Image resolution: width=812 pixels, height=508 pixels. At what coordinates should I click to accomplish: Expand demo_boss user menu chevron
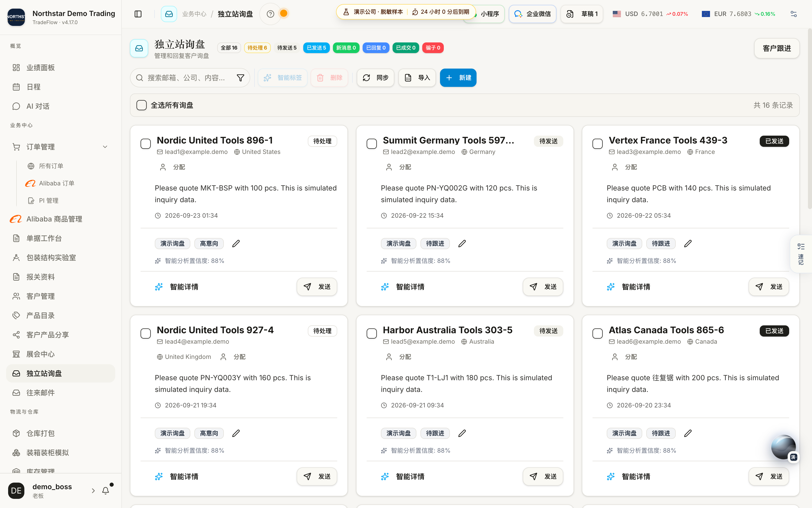point(93,490)
